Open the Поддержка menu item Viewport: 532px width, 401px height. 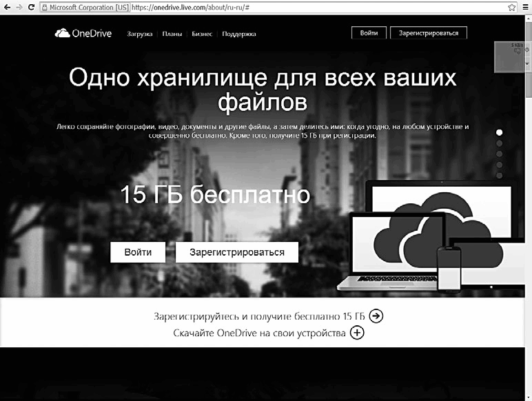(239, 34)
